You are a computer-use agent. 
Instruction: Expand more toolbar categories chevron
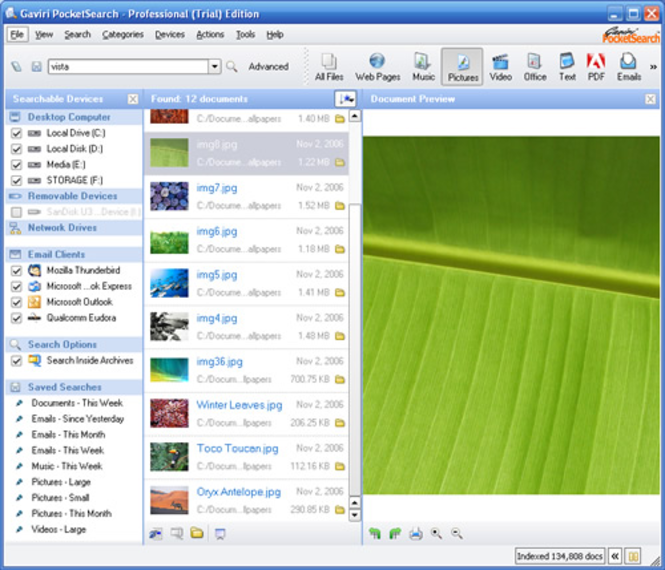(653, 67)
